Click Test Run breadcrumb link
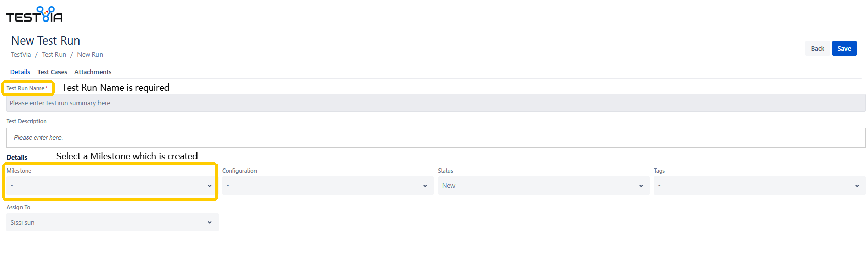Image resolution: width=868 pixels, height=254 pixels. (x=54, y=55)
